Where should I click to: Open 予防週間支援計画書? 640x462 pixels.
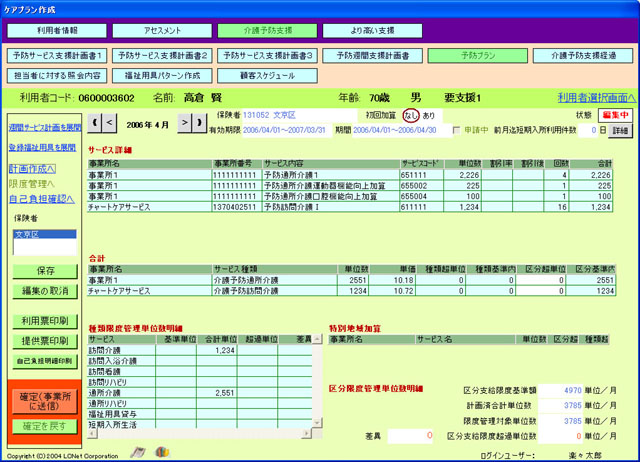point(372,56)
